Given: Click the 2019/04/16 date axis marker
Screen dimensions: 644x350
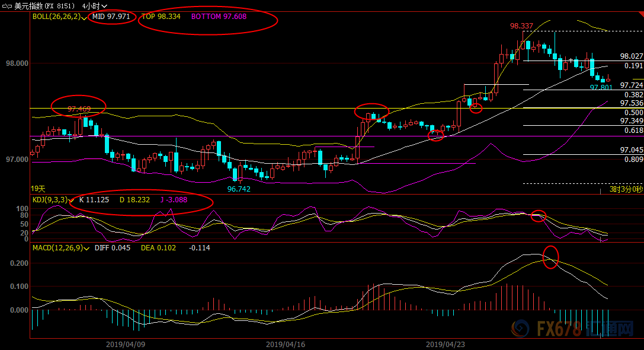Looking at the screenshot, I should tap(285, 344).
